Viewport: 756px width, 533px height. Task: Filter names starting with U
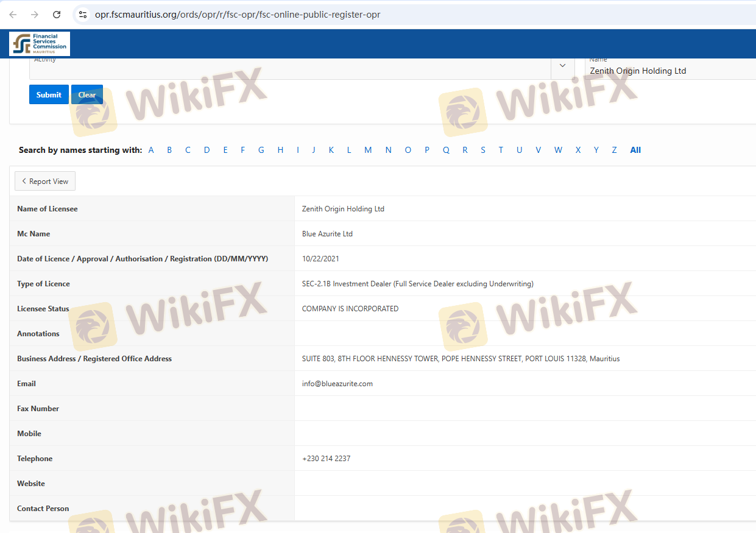tap(519, 150)
